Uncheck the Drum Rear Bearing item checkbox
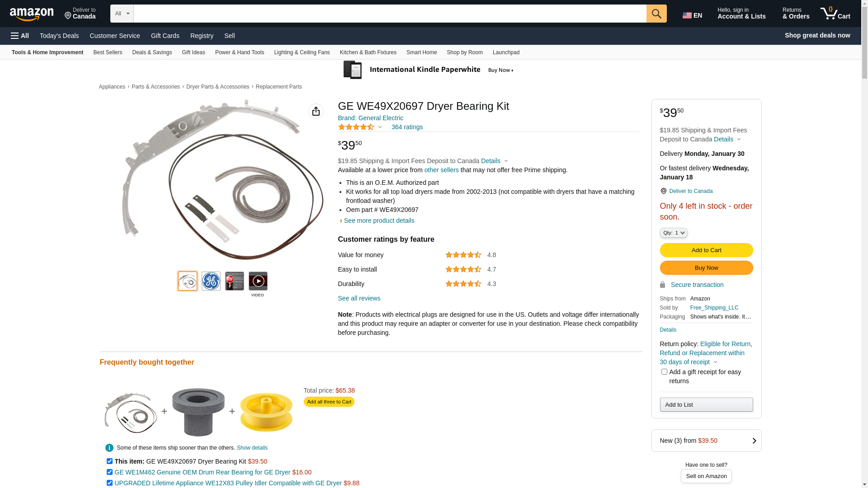The width and height of the screenshot is (868, 488). [x=109, y=472]
